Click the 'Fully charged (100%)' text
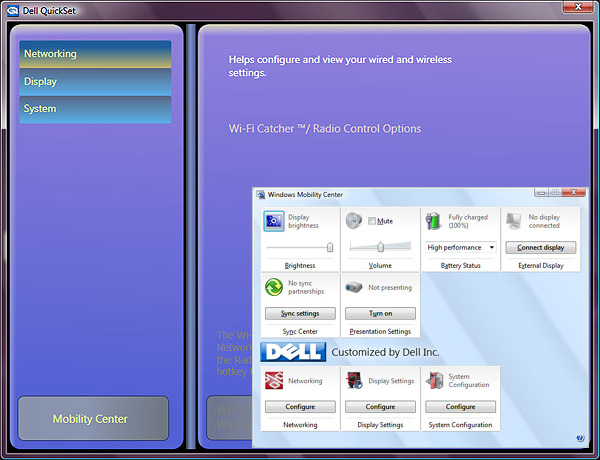600x460 pixels. point(468,221)
